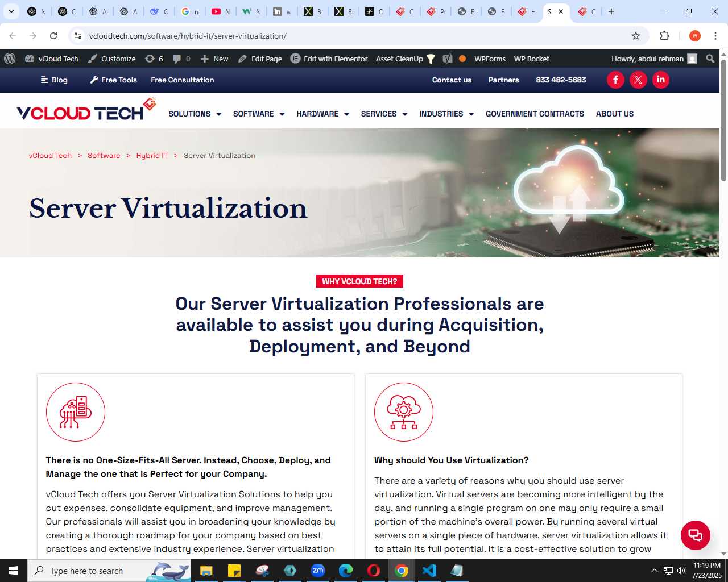Go to vCloud Tech breadcrumb link

click(50, 156)
